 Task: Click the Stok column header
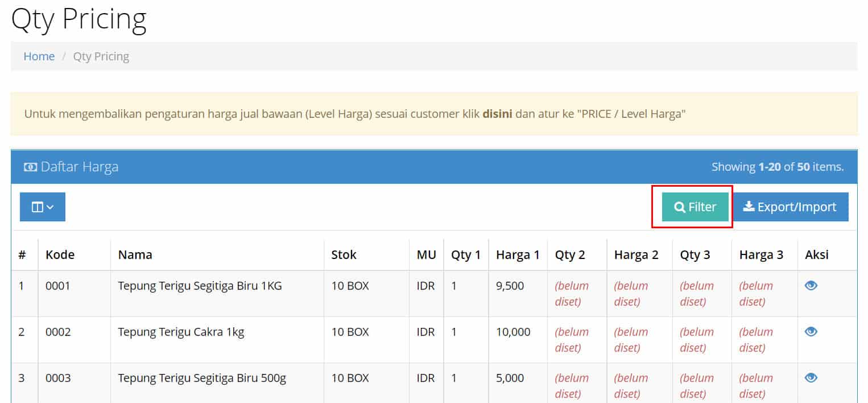344,254
